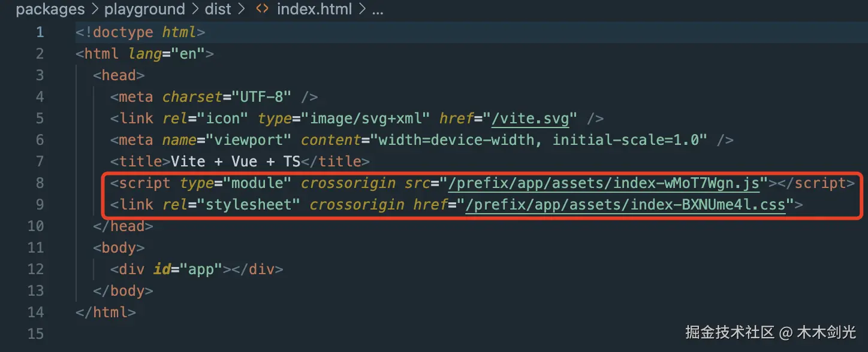Click the closing head tag
The width and height of the screenshot is (868, 352).
(x=123, y=226)
